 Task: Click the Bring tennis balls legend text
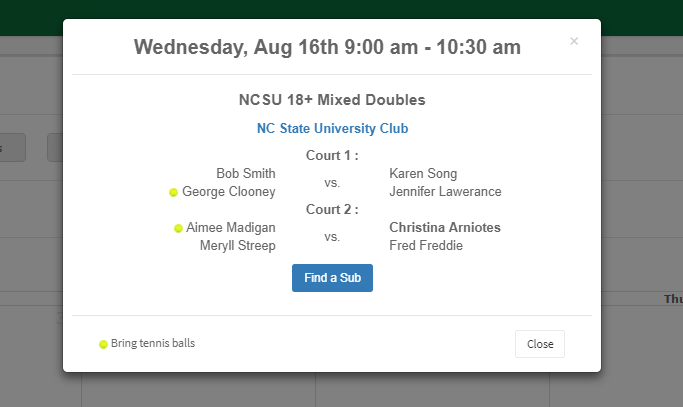(153, 344)
